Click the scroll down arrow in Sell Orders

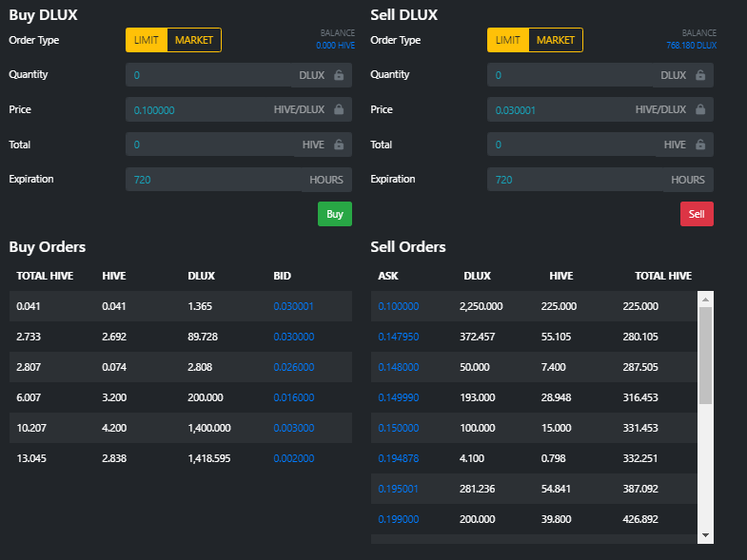[705, 535]
